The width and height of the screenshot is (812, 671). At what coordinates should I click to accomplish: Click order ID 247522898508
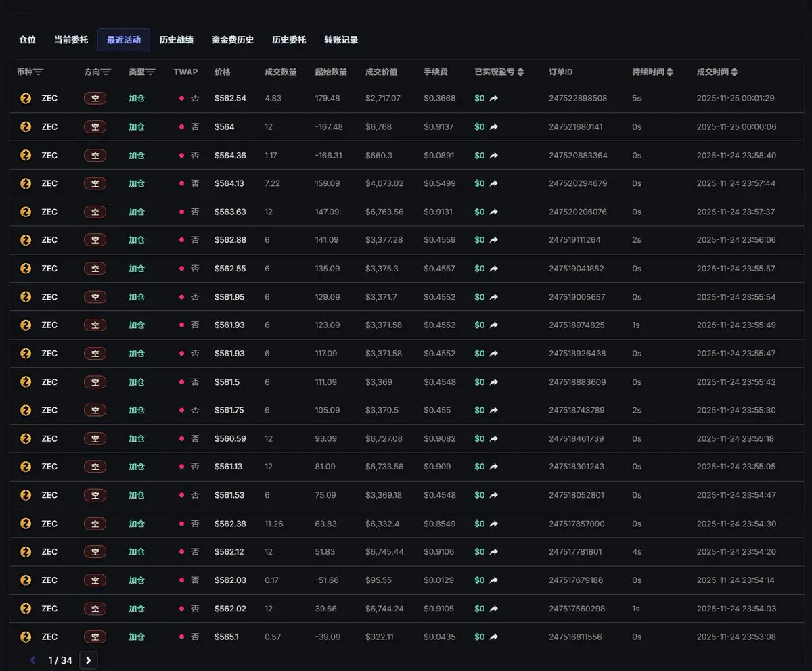pos(578,98)
